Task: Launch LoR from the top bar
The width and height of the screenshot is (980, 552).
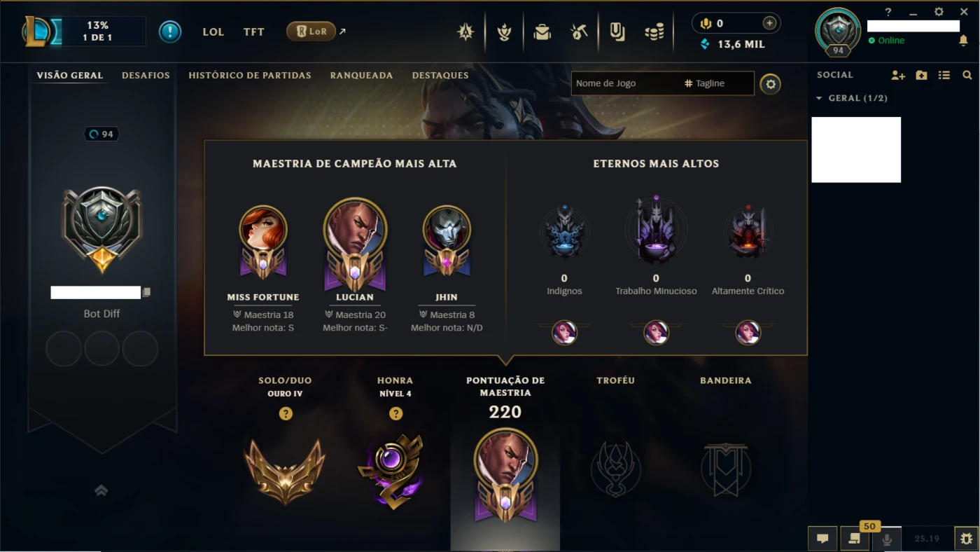Action: coord(311,32)
